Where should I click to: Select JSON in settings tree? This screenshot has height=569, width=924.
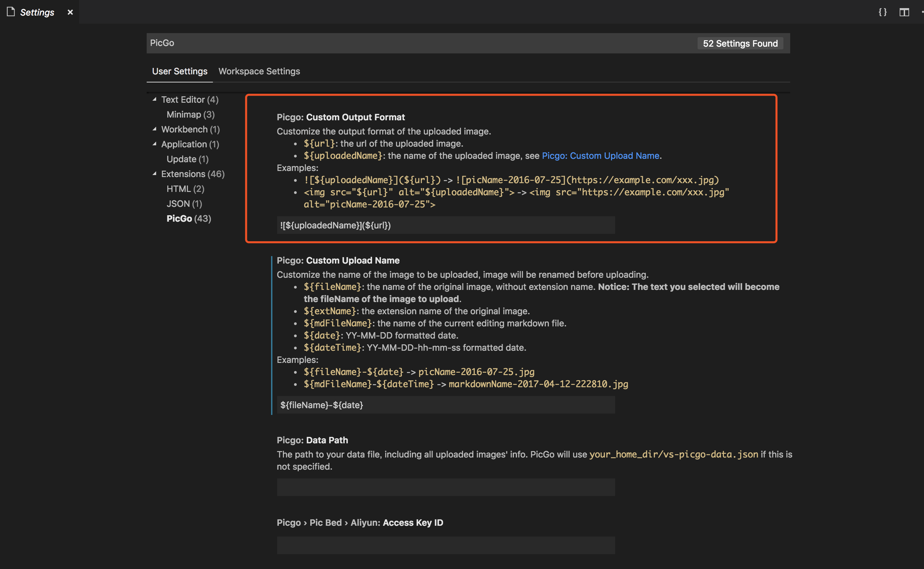(184, 204)
